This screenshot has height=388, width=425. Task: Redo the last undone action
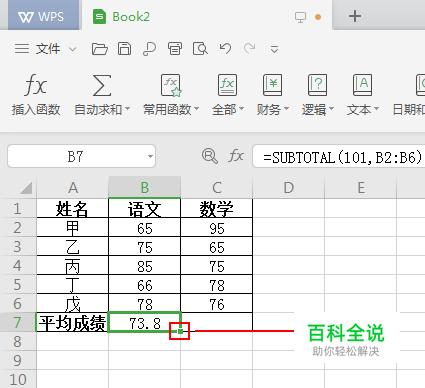pos(250,49)
